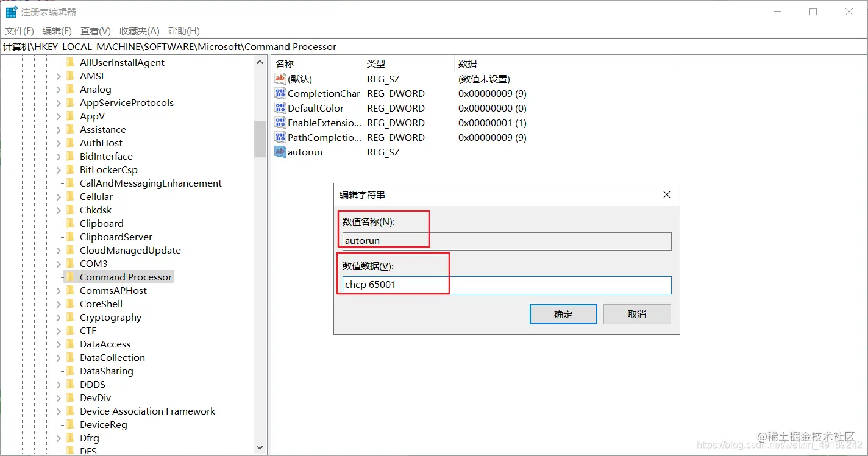Expand the CloudManagedUpdate key

click(x=59, y=250)
